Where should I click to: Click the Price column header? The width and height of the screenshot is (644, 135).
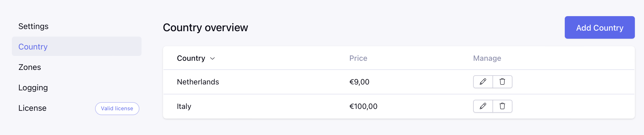[x=358, y=58]
